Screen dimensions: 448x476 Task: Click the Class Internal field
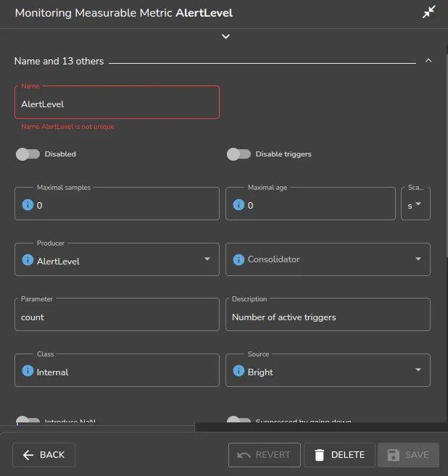pyautogui.click(x=117, y=370)
